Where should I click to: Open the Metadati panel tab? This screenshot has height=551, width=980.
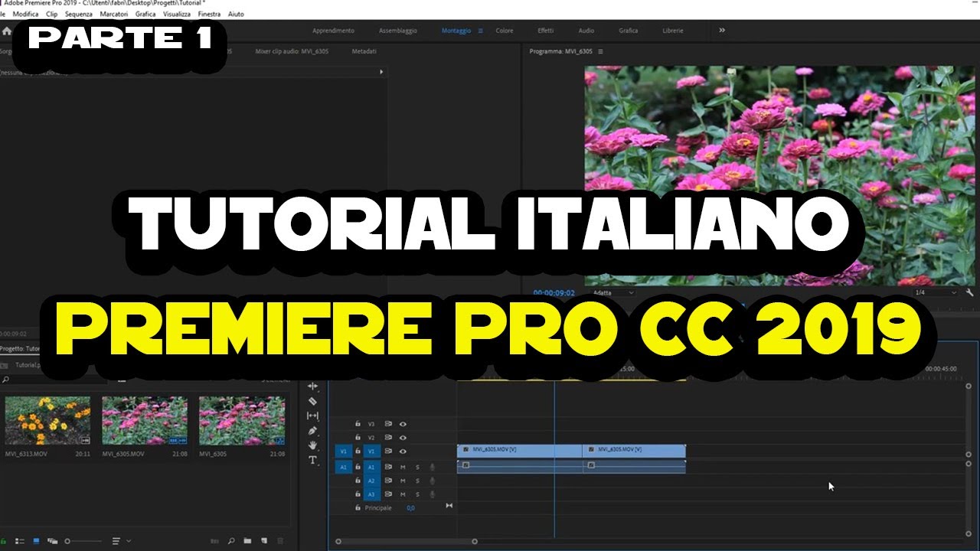(364, 51)
